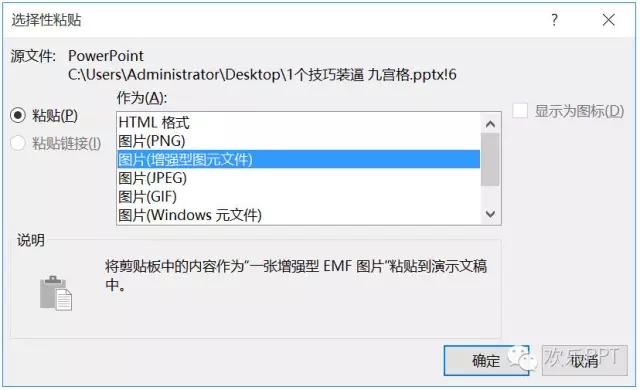
Task: Pick 图片(GIF) from the format list
Action: point(298,197)
